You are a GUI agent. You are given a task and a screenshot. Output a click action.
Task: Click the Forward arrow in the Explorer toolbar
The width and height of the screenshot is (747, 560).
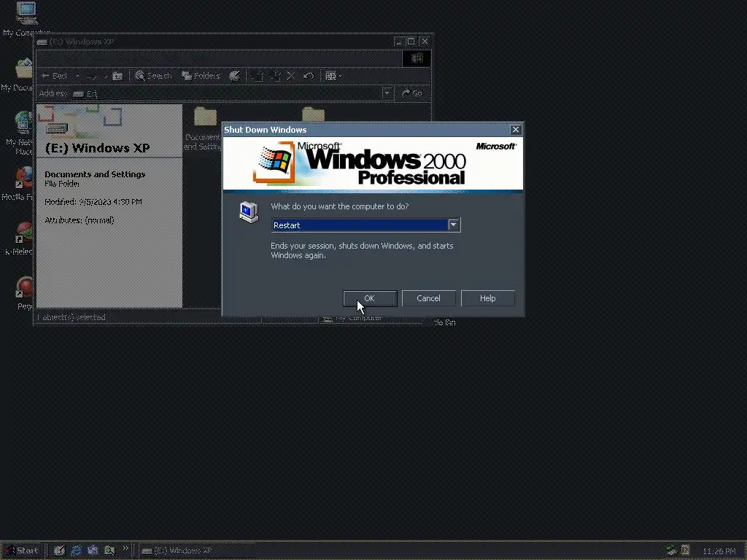pos(91,76)
